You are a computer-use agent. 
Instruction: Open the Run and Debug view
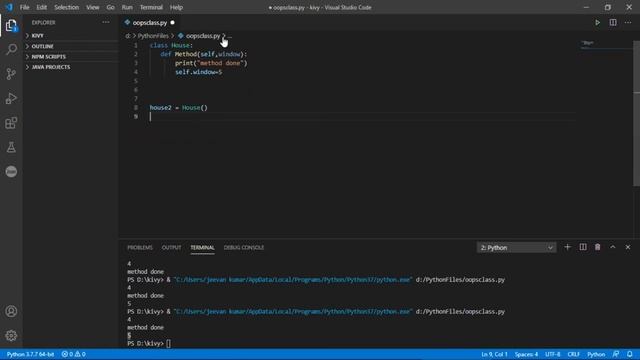click(x=11, y=98)
